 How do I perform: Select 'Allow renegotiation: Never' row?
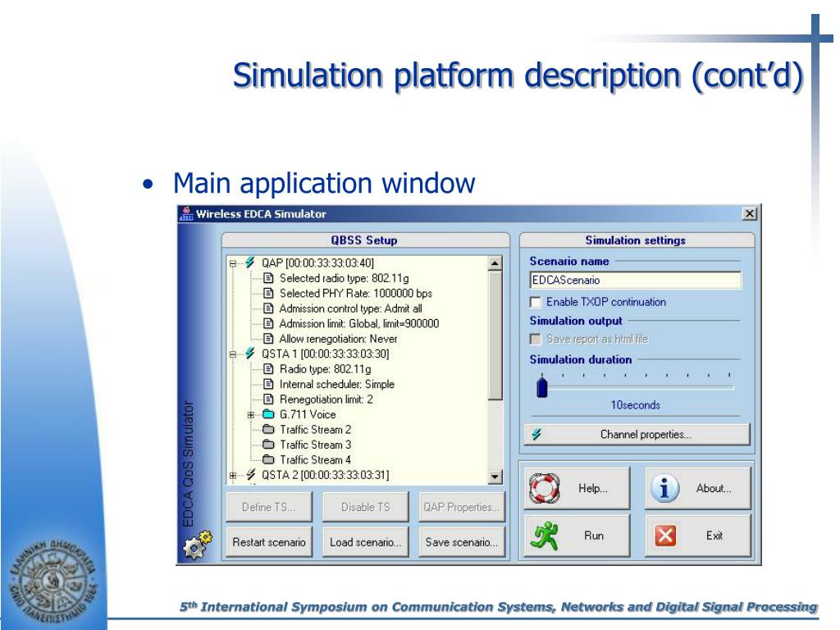tap(338, 339)
